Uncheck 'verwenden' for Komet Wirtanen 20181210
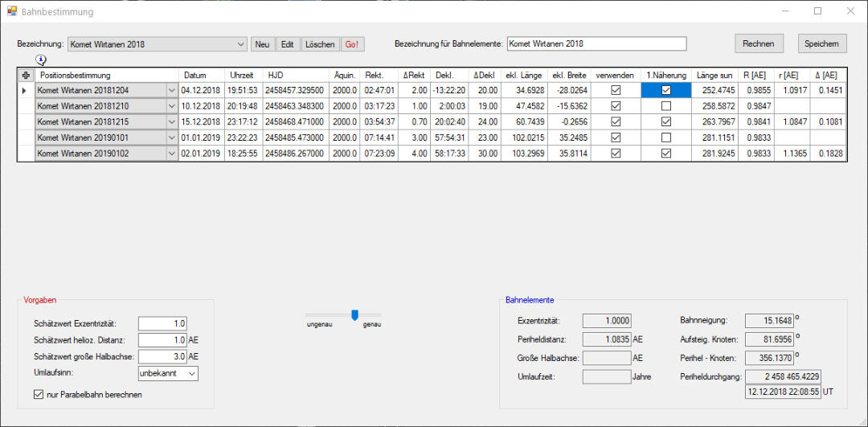Viewport: 868px width, 427px height. point(616,106)
